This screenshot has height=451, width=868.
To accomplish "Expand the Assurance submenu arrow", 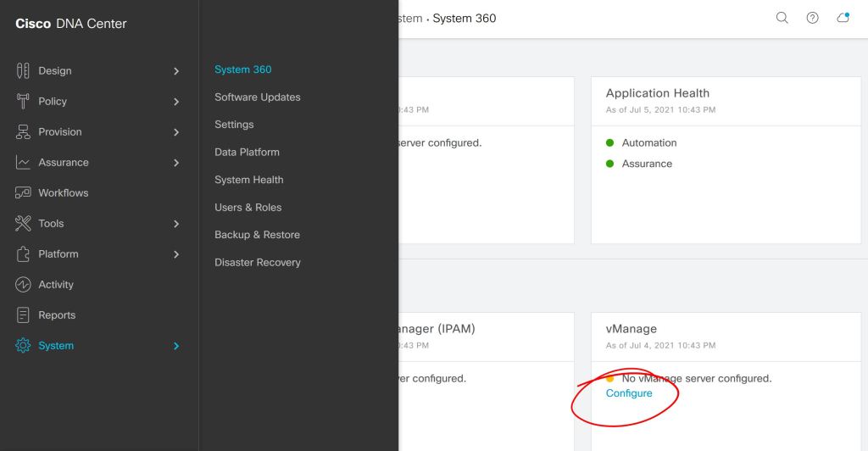I will point(176,163).
